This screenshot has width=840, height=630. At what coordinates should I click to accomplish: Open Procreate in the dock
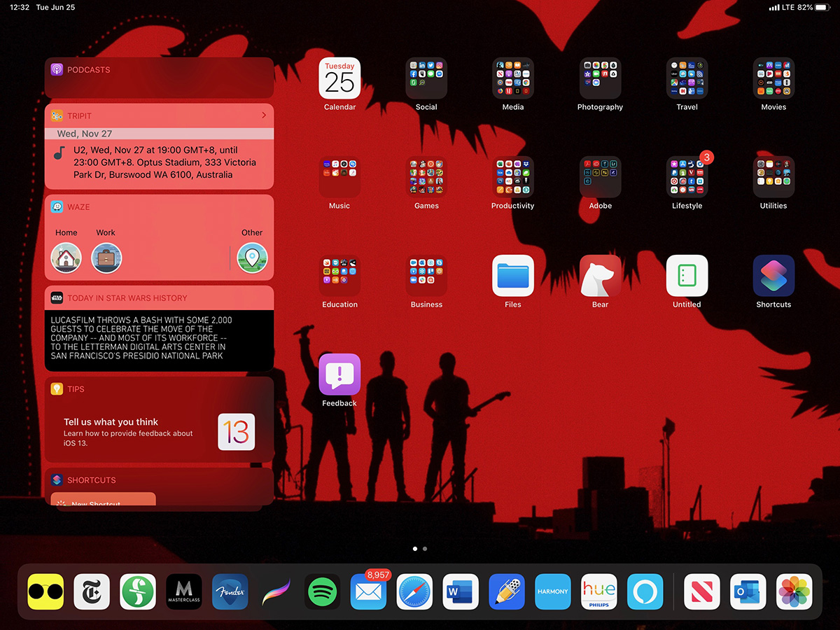tap(276, 592)
